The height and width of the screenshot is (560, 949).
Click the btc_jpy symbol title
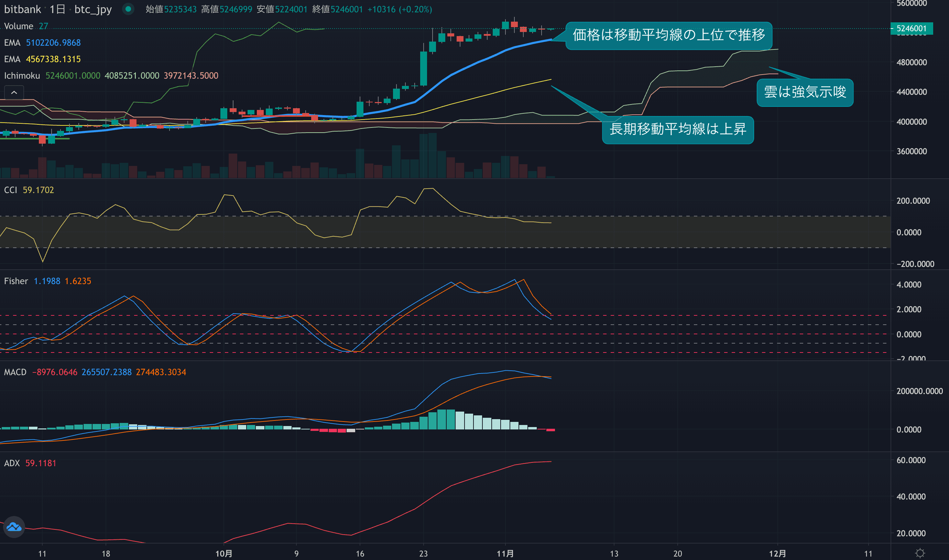tap(93, 9)
